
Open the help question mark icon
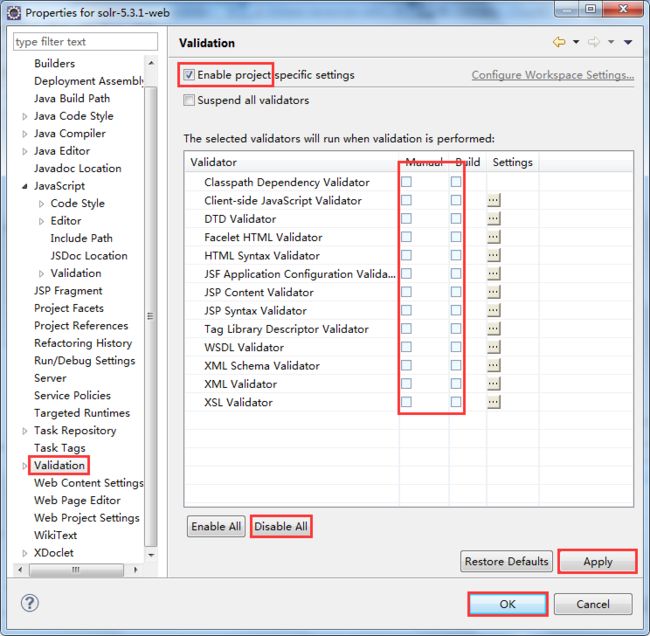coord(30,603)
